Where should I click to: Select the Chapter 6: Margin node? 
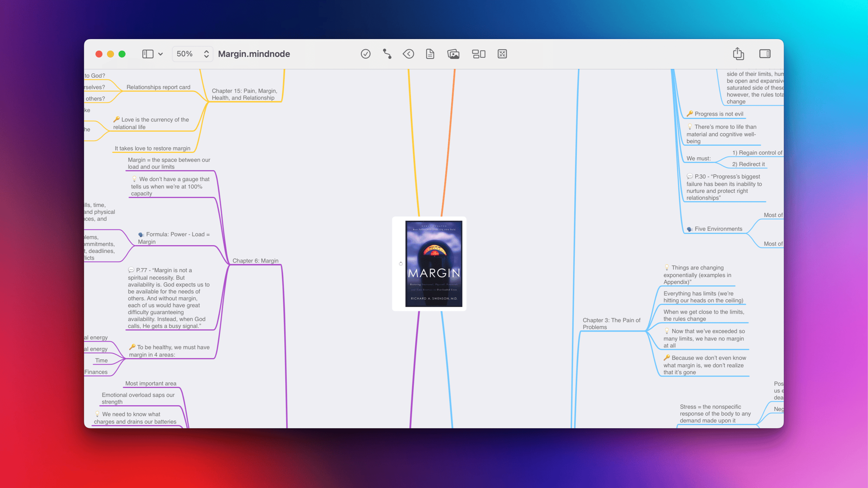pyautogui.click(x=255, y=260)
